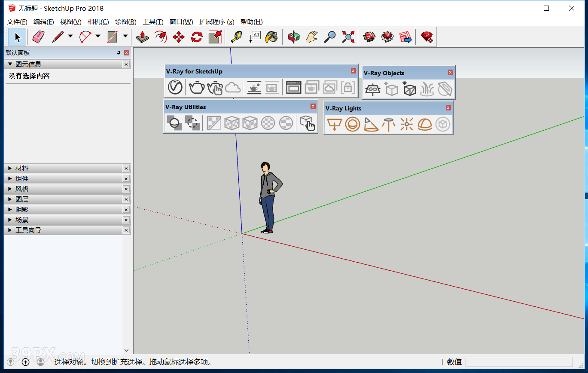Click the V-Ray Import Proxy icon
Viewport: 588px width, 373px height.
pos(409,89)
